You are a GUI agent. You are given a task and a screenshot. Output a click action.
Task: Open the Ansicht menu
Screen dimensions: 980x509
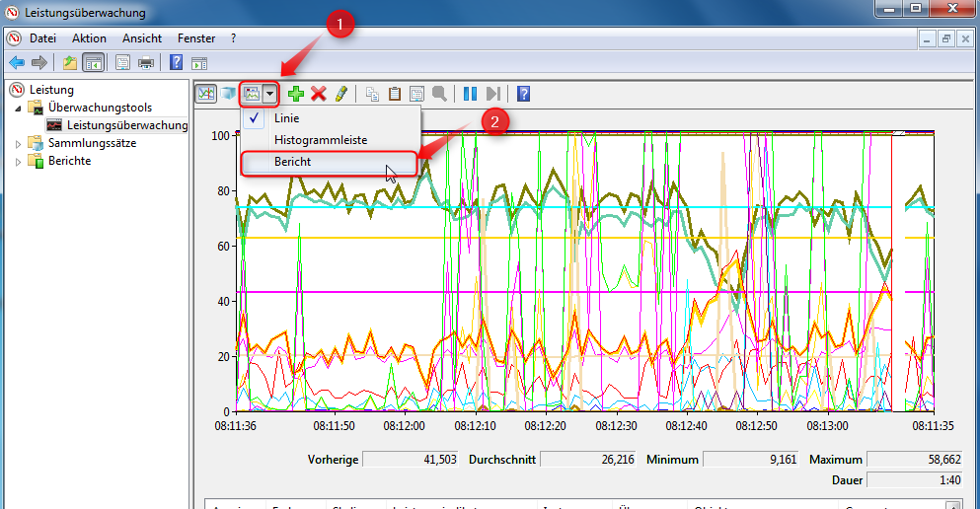tap(142, 38)
